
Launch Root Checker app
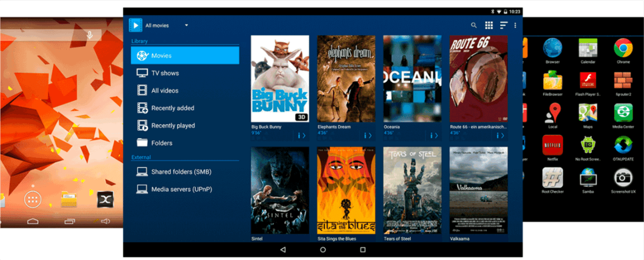coord(553,181)
